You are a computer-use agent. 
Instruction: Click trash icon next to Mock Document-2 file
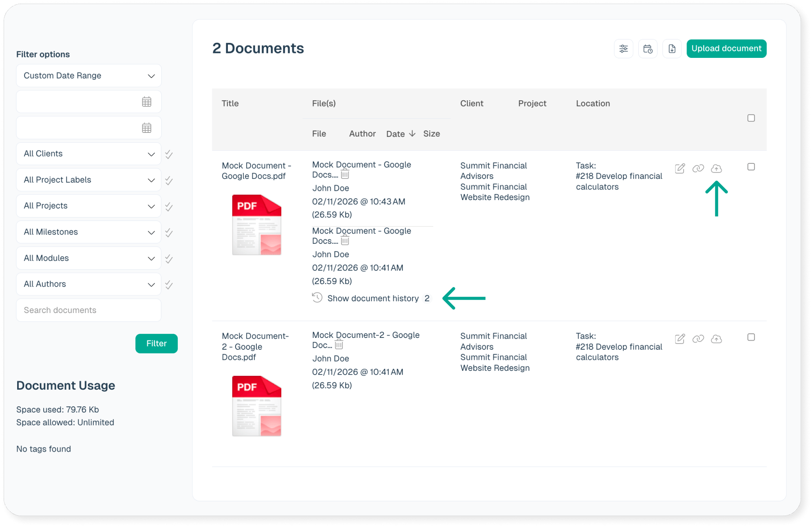(339, 345)
